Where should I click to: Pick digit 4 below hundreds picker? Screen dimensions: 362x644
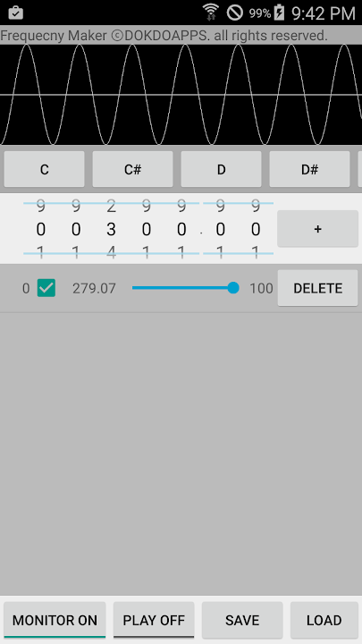[111, 252]
